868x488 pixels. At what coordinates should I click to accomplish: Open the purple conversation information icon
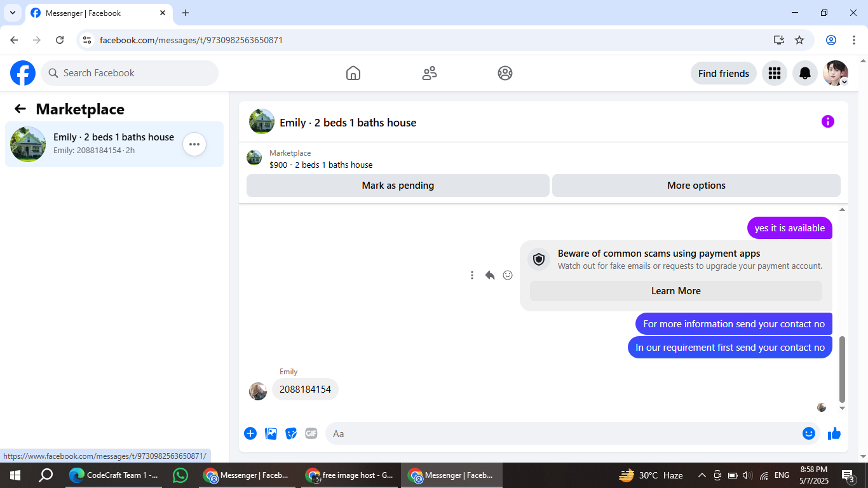tap(827, 121)
